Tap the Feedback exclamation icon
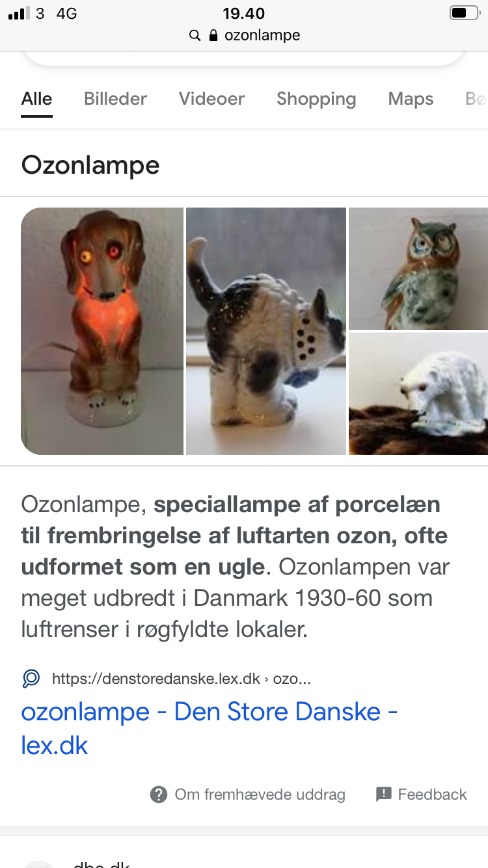 click(384, 794)
